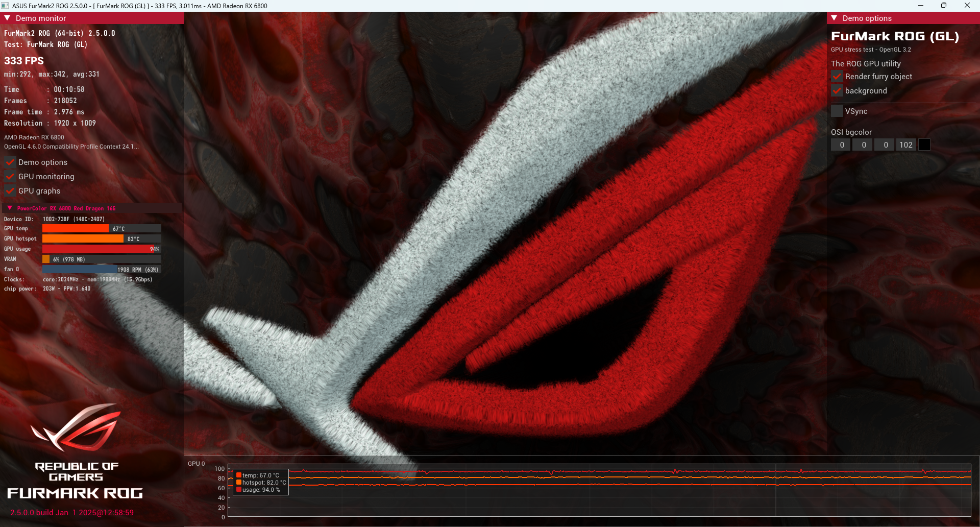Image resolution: width=980 pixels, height=527 pixels.
Task: Close the FurMark2 ROG window
Action: [x=967, y=6]
